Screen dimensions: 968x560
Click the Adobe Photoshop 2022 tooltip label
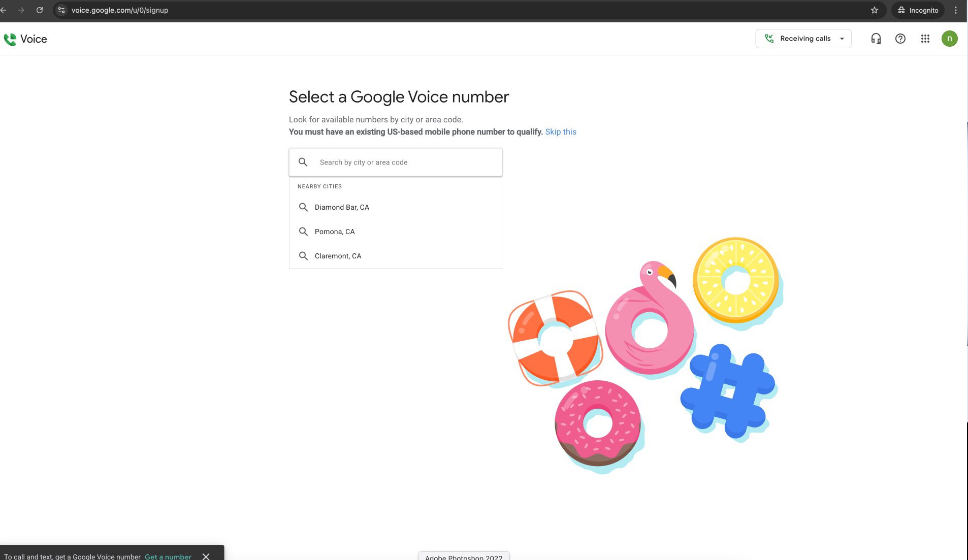[464, 556]
